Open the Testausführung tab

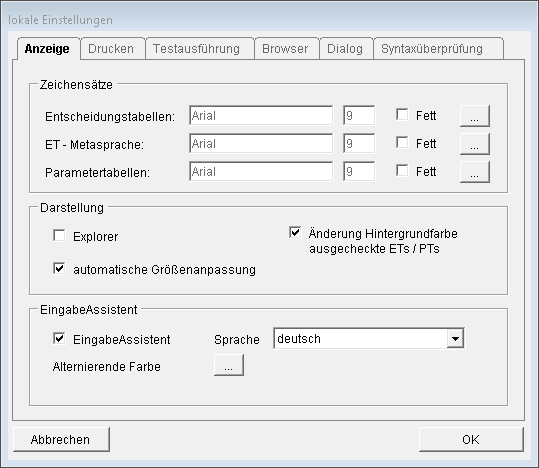point(200,48)
